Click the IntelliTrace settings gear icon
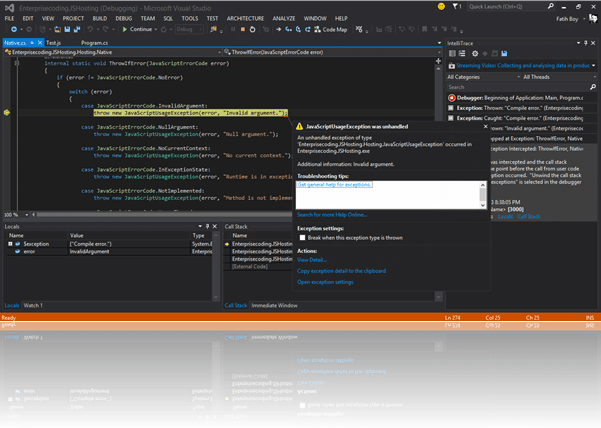 click(x=475, y=54)
